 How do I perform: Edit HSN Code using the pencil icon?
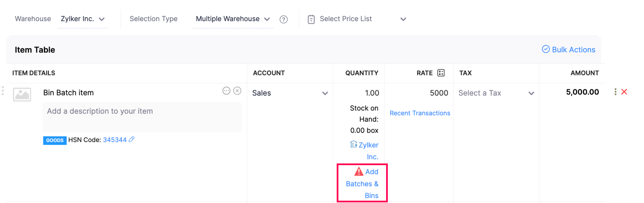point(132,139)
